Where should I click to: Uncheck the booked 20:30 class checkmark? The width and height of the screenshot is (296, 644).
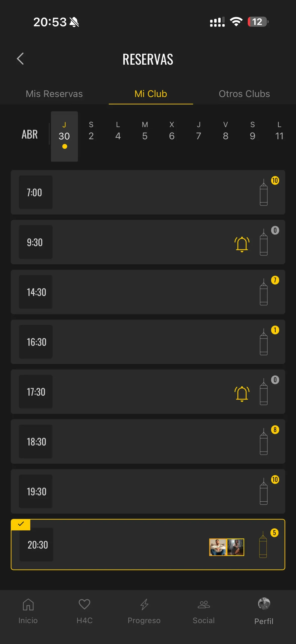(x=21, y=524)
